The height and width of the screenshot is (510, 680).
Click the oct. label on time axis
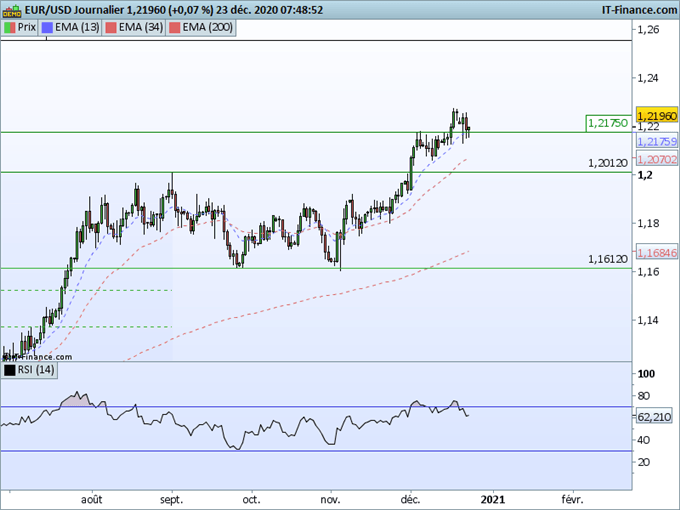coord(252,500)
